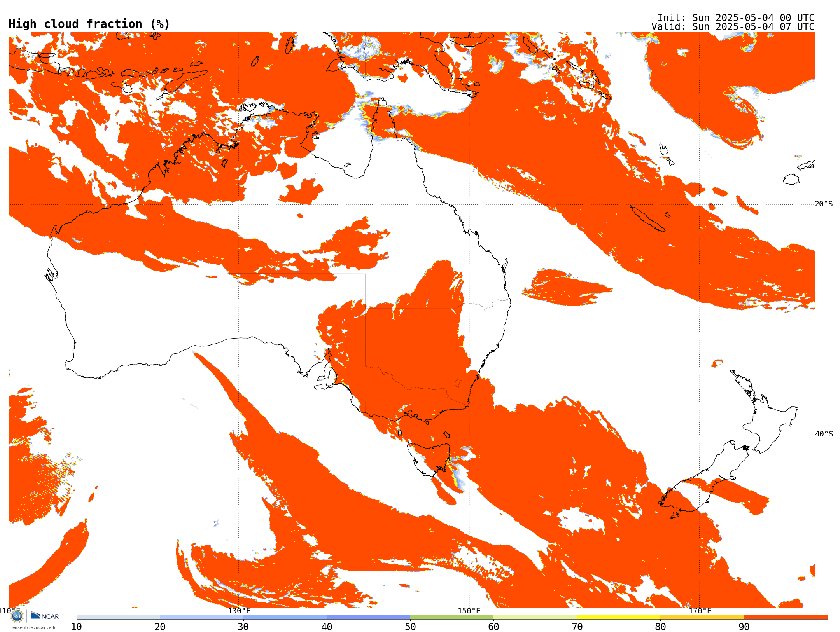Click the 90+ orange-red colorbar segment
840x632 pixels.
[786, 617]
